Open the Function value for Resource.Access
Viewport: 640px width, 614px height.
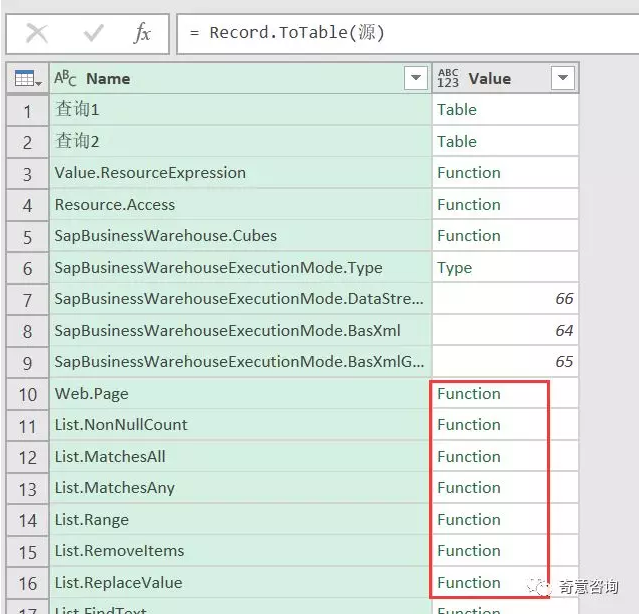point(469,205)
